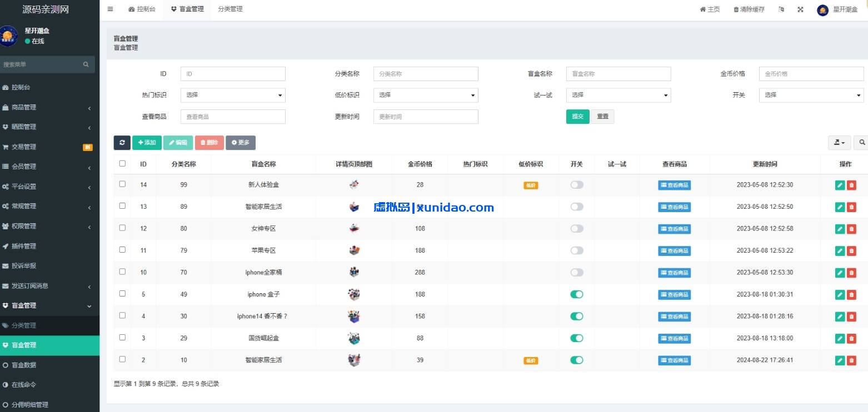This screenshot has height=412, width=868.
Task: Check the checkbox for row ID 12
Action: [122, 228]
